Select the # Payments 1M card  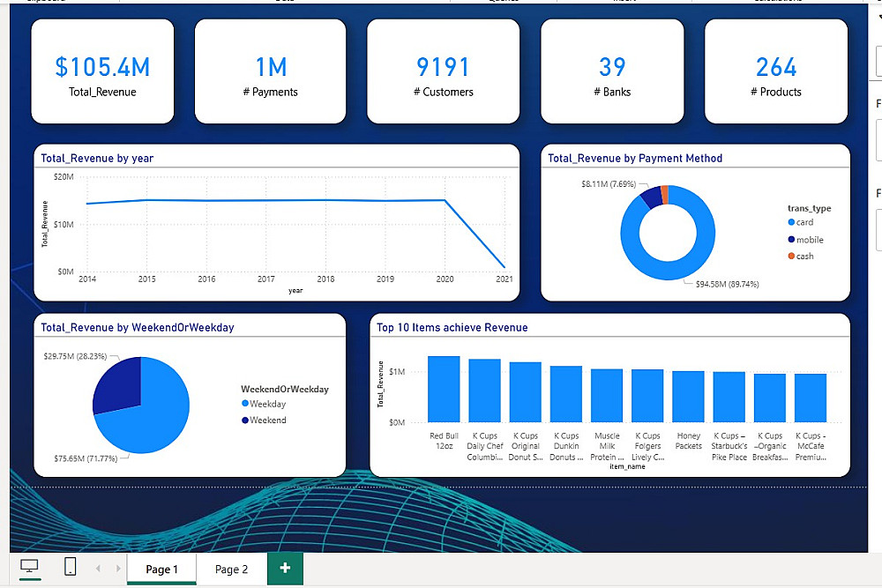coord(271,71)
